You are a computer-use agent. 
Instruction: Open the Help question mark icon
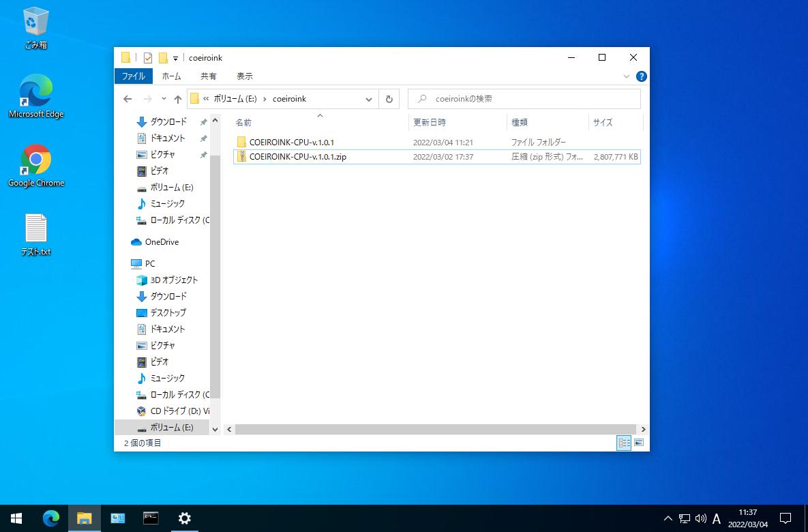641,76
